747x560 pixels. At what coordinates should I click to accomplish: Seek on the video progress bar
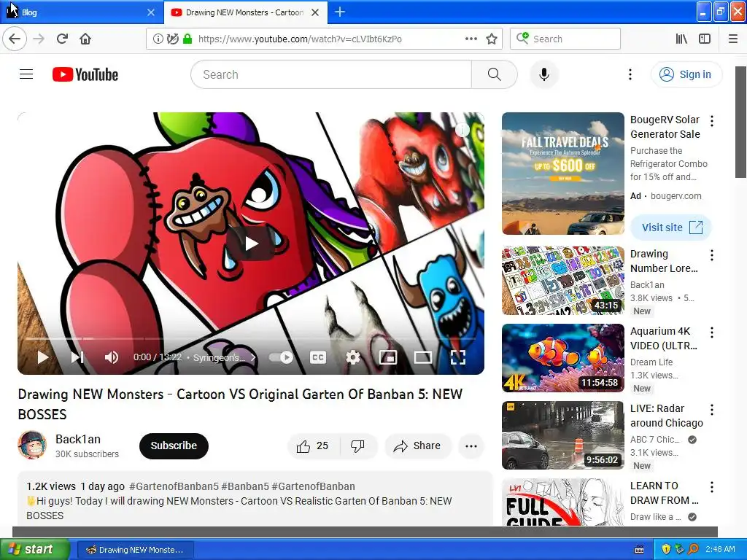coord(251,338)
